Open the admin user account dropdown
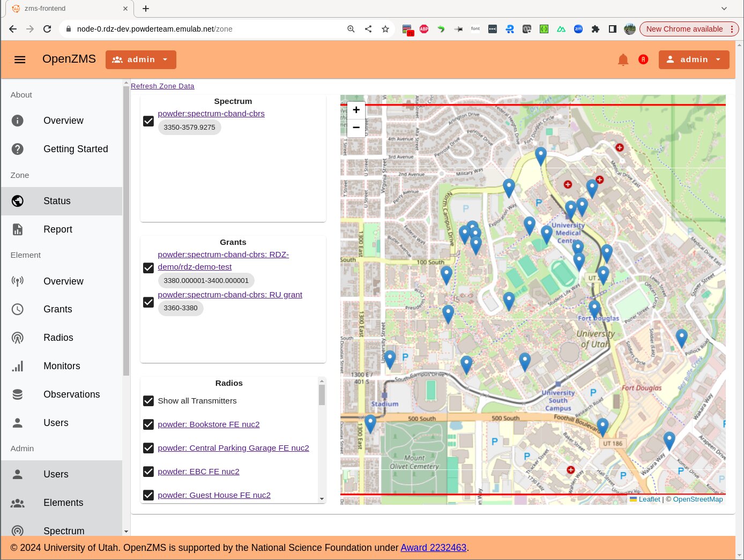744x560 pixels. pyautogui.click(x=694, y=59)
